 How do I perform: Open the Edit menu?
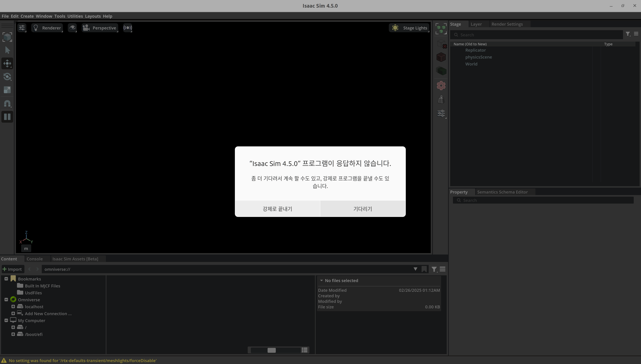point(15,16)
